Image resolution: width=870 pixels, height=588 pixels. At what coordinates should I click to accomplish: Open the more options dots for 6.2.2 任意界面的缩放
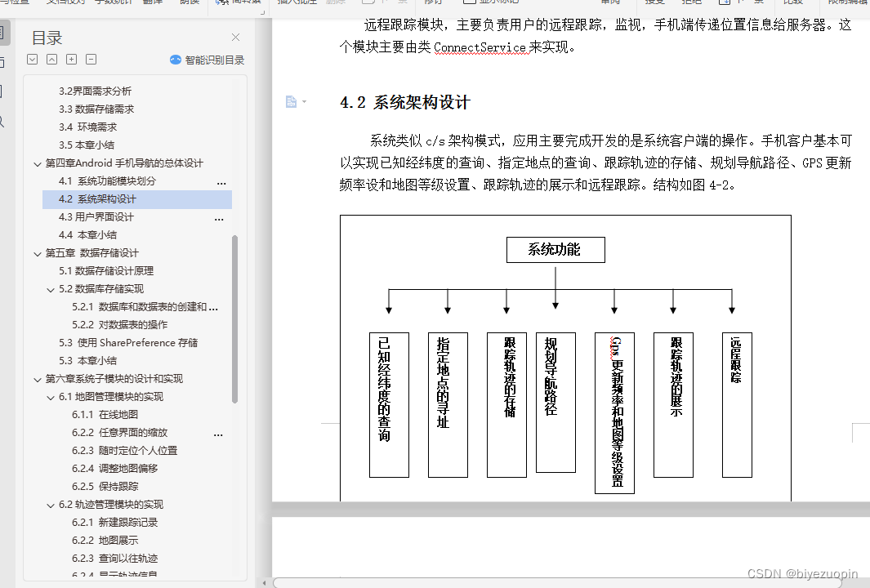tap(219, 435)
